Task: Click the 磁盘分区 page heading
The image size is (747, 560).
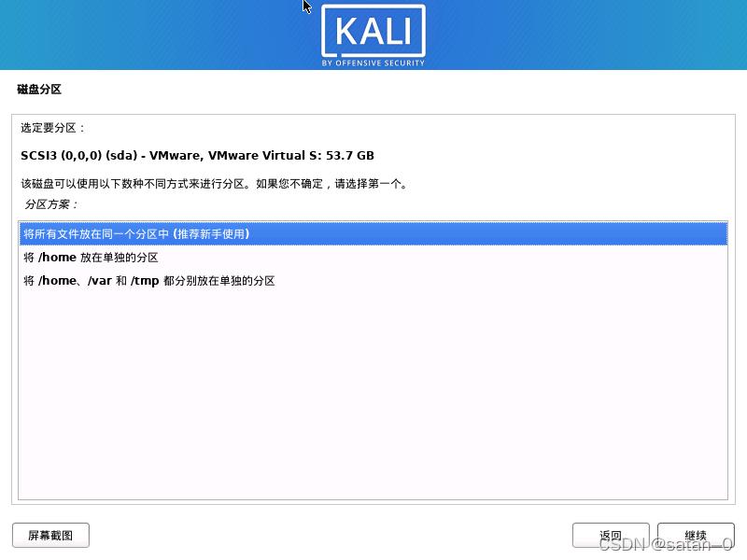Action: click(x=39, y=90)
